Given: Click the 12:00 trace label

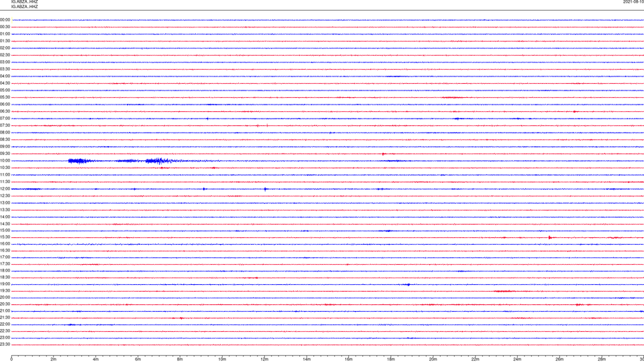Looking at the screenshot, I should pos(5,189).
